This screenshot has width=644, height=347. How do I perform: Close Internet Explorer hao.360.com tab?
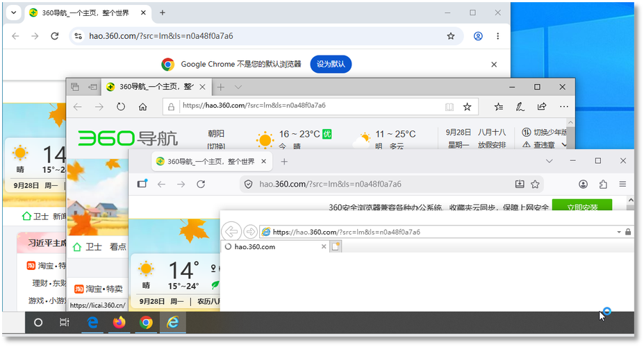[x=324, y=246]
